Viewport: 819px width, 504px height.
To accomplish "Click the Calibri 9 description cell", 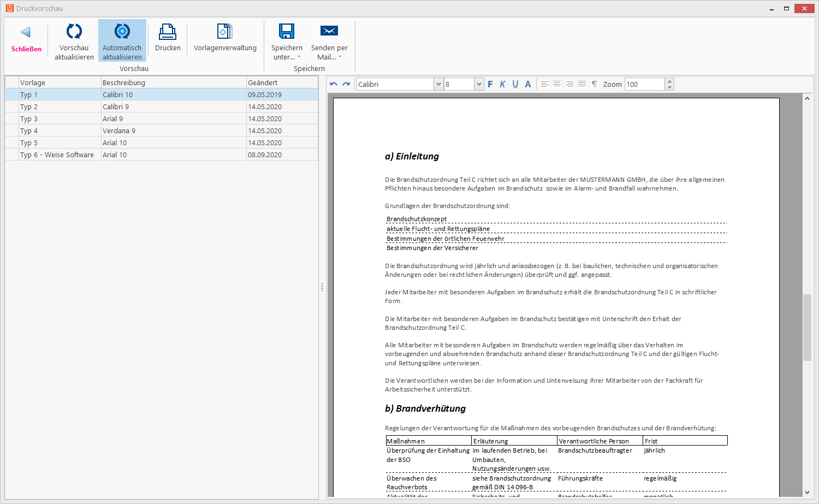I will pyautogui.click(x=174, y=106).
